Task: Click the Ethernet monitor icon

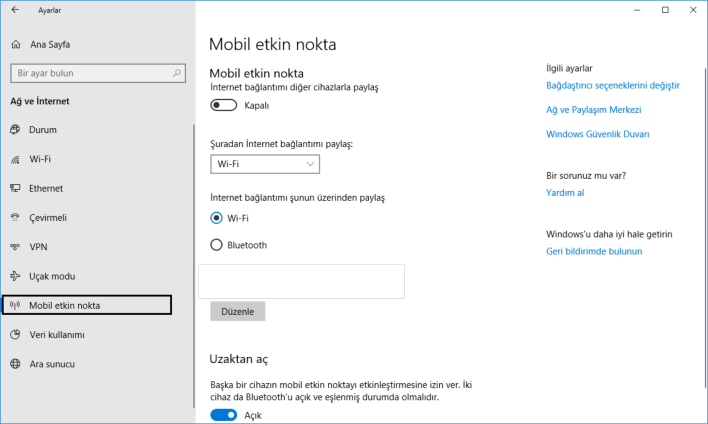Action: click(15, 188)
